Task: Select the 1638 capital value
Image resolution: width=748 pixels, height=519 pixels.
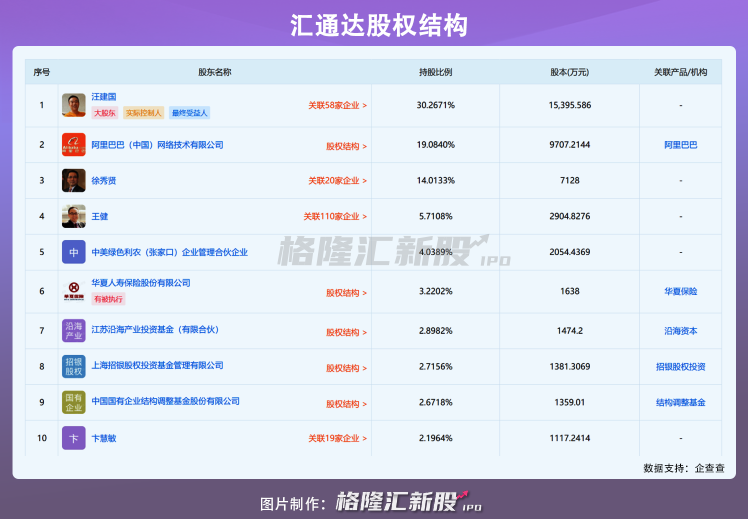Action: [x=570, y=291]
